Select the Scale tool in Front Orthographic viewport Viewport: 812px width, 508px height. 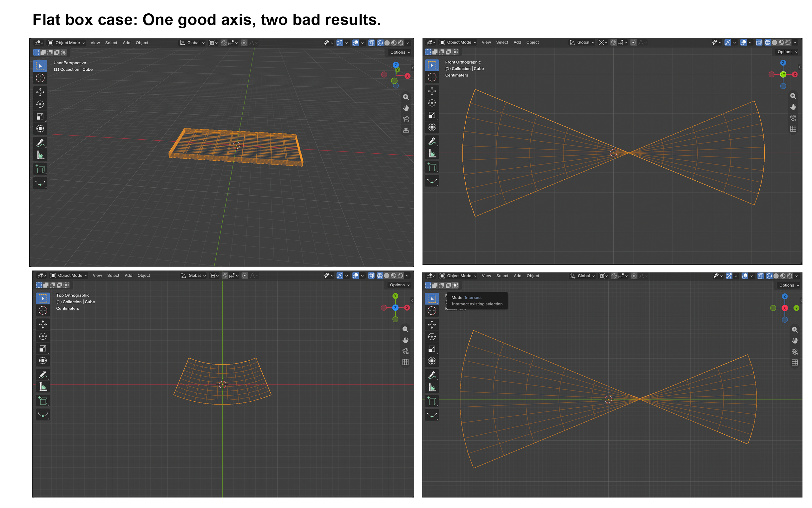(x=432, y=115)
